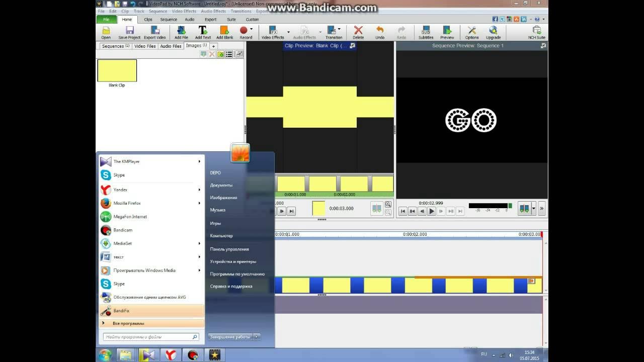The image size is (644, 362).
Task: Insert a title with Add Text
Action: pyautogui.click(x=203, y=33)
